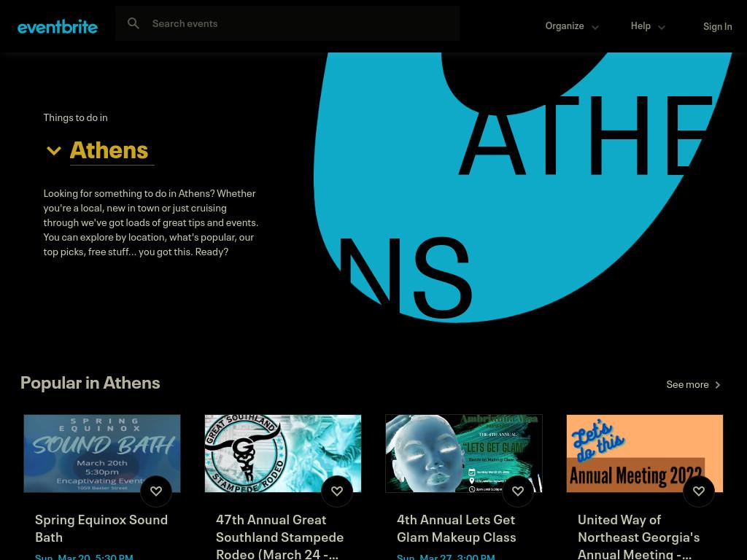Screen dimensions: 747x560
Task: Open the Help menu
Action: point(648,26)
